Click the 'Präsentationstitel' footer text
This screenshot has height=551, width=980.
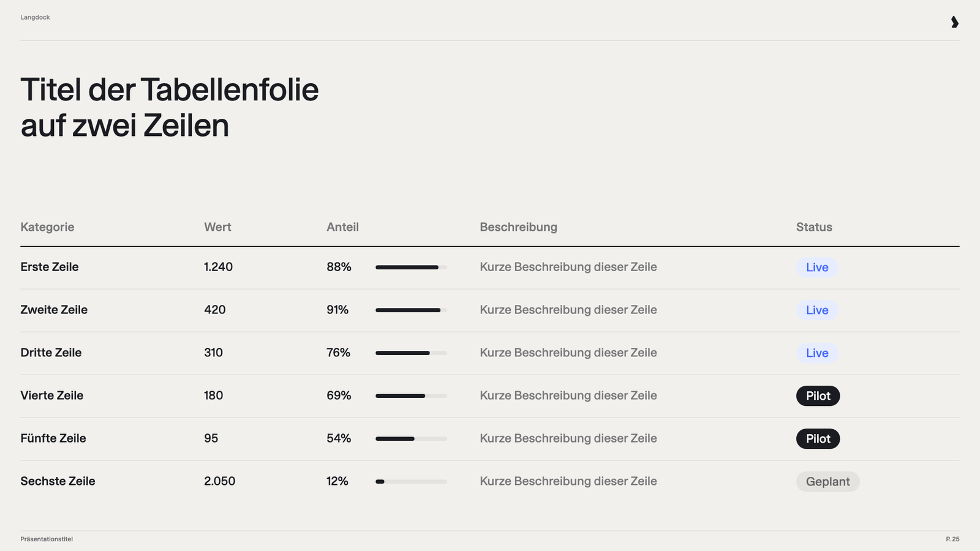point(47,539)
